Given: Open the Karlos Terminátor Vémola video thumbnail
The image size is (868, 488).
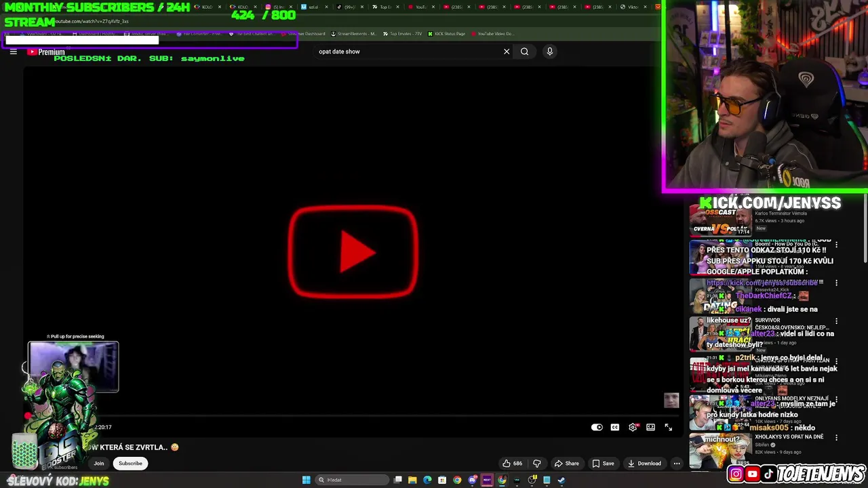Looking at the screenshot, I should (x=719, y=220).
